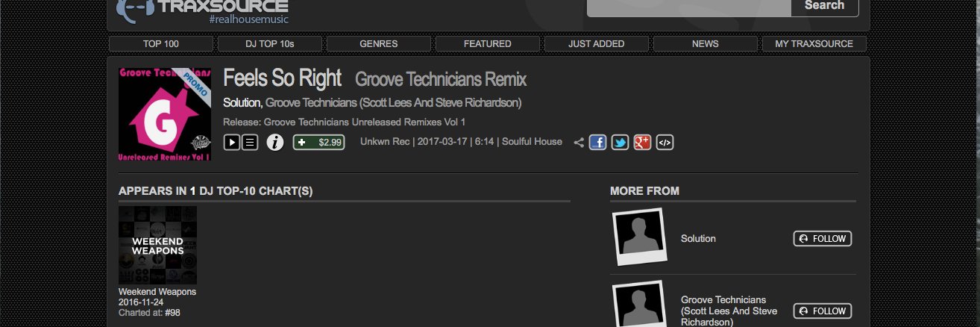980x327 pixels.
Task: Open the GENRES menu
Action: (x=379, y=44)
